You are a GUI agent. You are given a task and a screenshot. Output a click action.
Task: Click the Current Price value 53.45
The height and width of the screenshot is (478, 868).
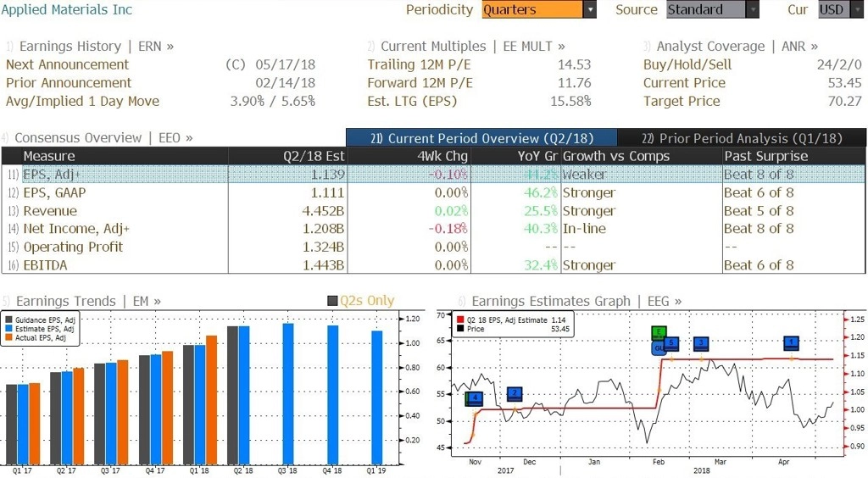[x=845, y=83]
